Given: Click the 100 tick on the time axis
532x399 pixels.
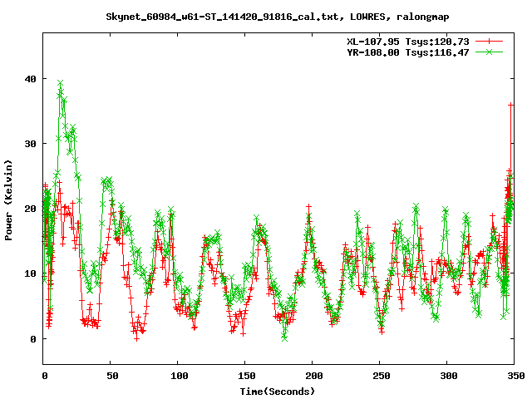Looking at the screenshot, I should [x=179, y=377].
